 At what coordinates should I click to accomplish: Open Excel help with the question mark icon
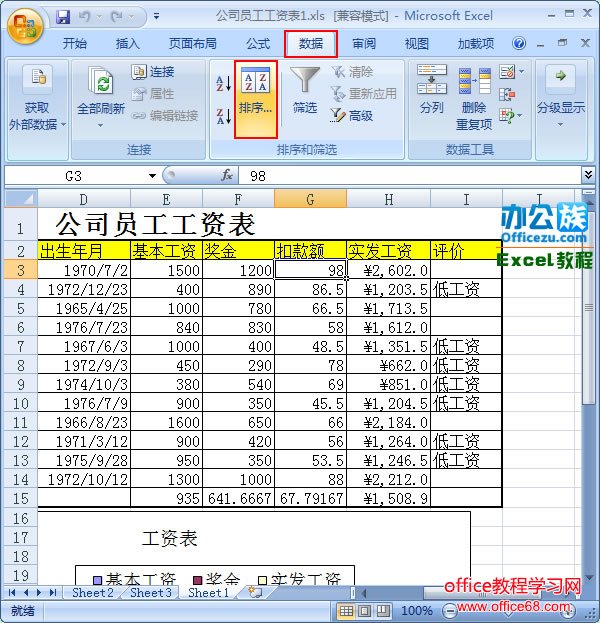click(x=519, y=43)
